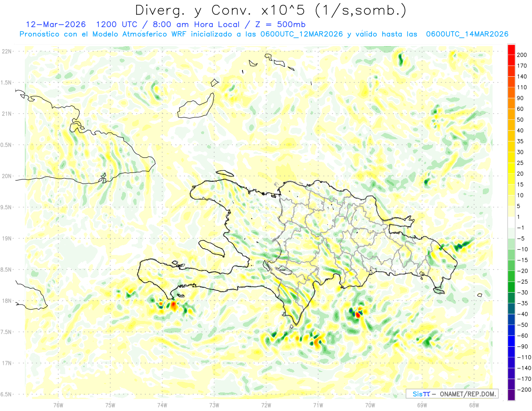The image size is (532, 411).
Task: Click the '15' value on the color scale
Action: pyautogui.click(x=521, y=184)
